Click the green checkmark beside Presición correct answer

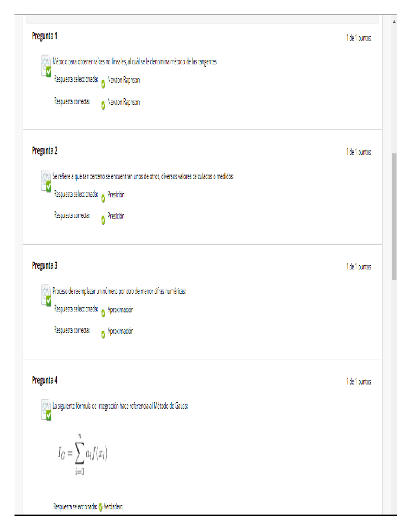tap(103, 219)
